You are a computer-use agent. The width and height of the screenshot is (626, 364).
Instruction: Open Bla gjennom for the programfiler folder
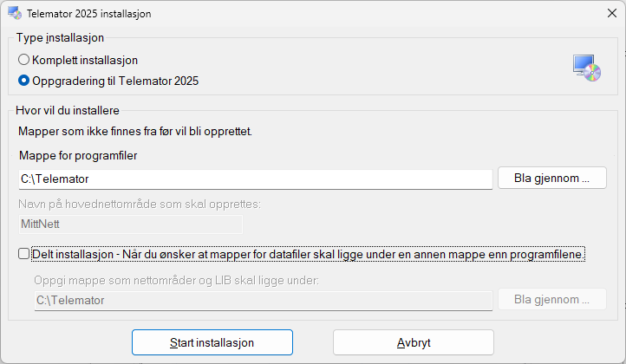(551, 178)
